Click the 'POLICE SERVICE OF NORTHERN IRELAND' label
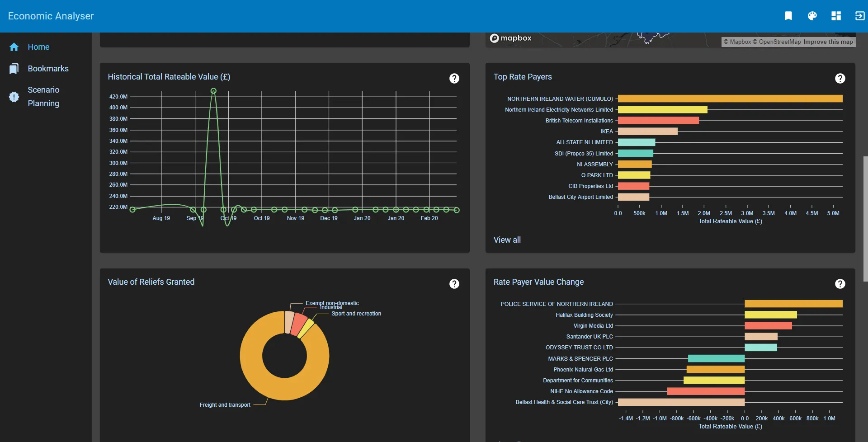This screenshot has height=442, width=868. [x=557, y=304]
